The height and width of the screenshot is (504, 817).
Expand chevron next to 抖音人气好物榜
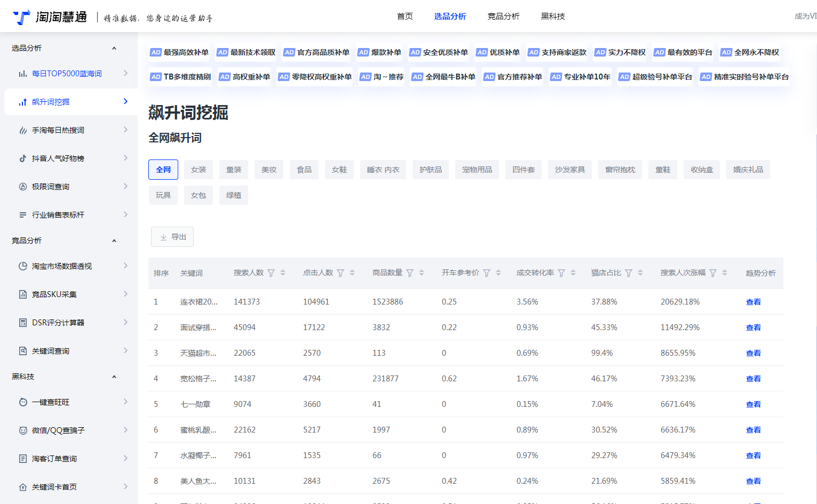(x=126, y=158)
